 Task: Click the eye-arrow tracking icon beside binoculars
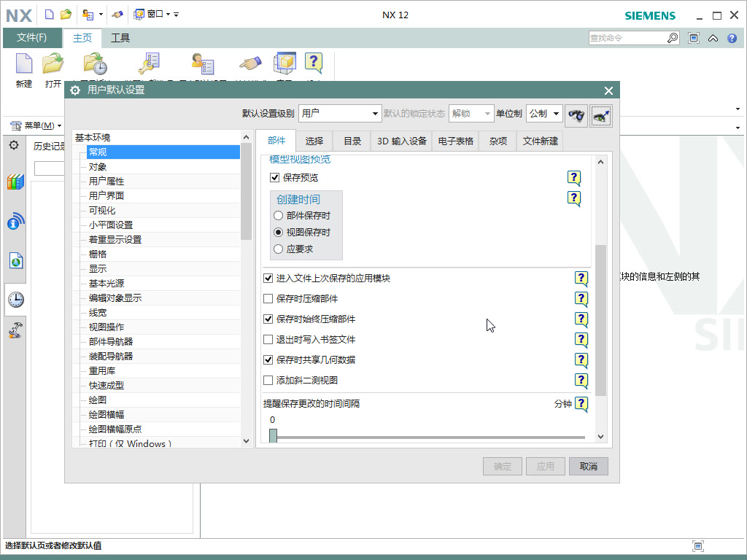point(600,114)
